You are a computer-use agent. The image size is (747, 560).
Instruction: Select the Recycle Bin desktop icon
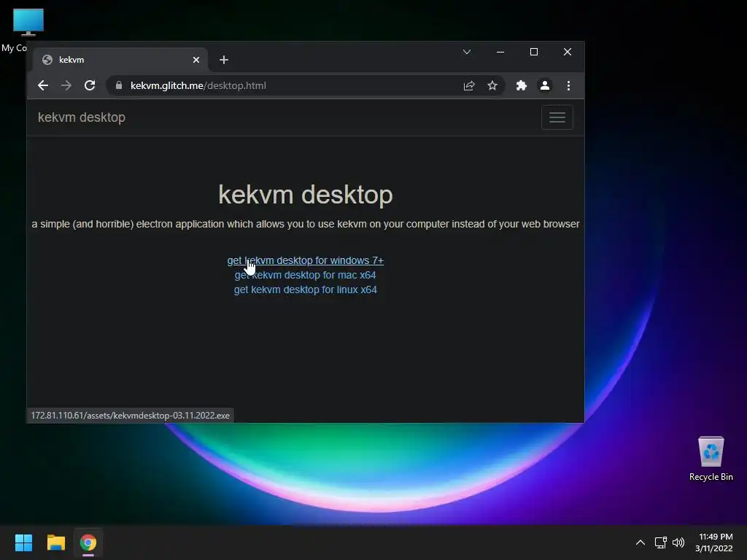(711, 458)
